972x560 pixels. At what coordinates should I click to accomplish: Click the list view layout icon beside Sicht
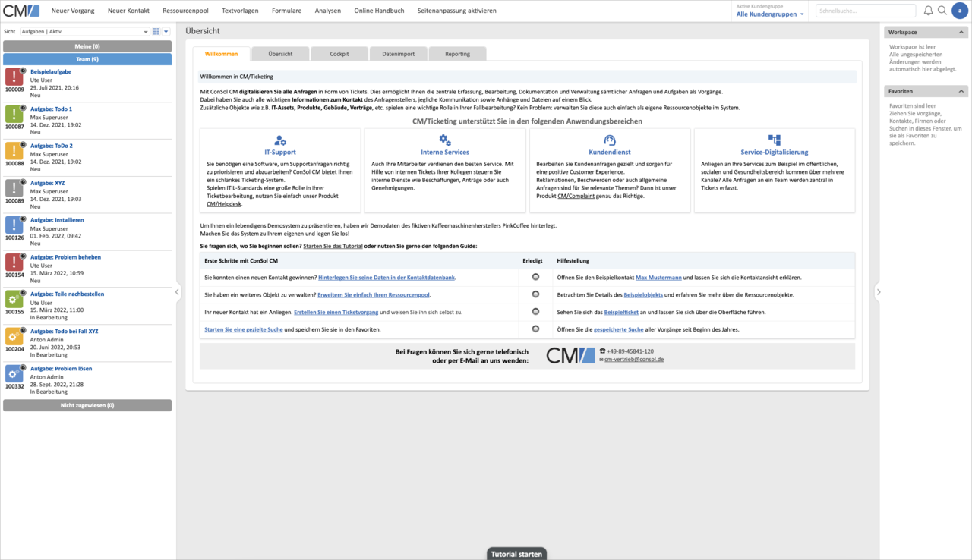156,32
